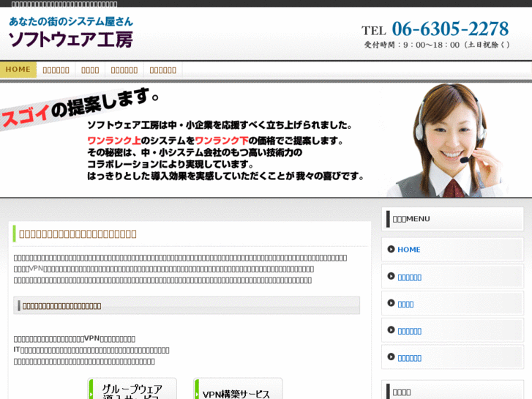This screenshot has height=399, width=532.
Task: Click arrow icon of last sidebar menu link
Action: (x=391, y=357)
